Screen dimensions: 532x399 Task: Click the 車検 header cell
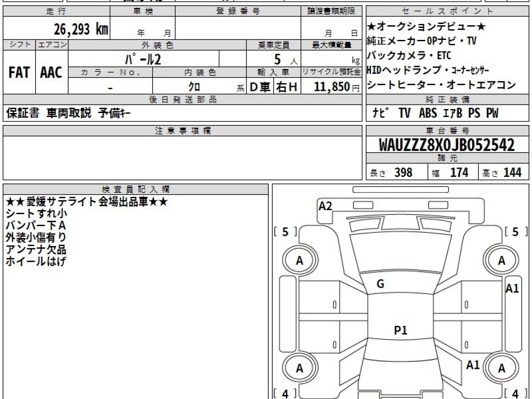click(x=143, y=12)
